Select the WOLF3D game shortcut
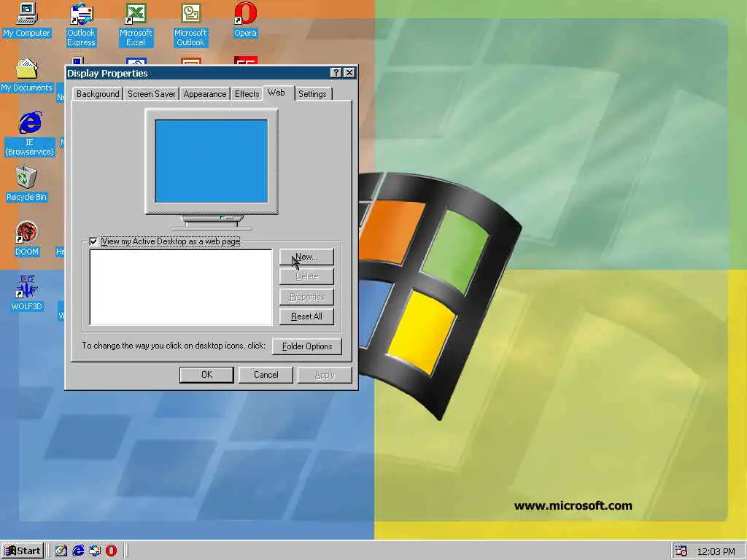 click(27, 293)
